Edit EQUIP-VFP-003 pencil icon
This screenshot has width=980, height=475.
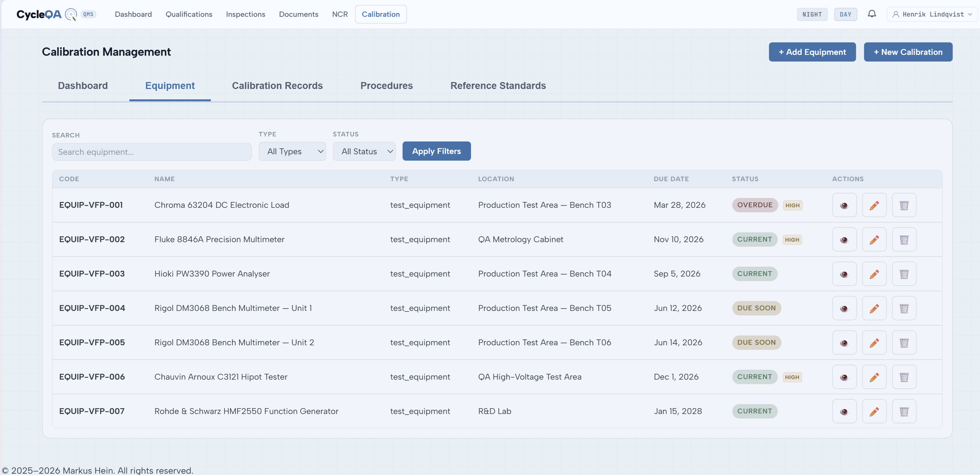click(874, 274)
